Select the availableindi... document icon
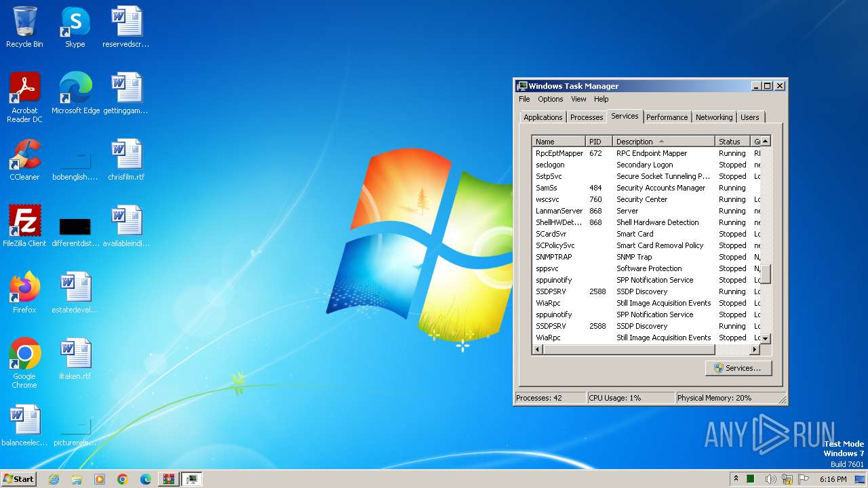Image resolution: width=868 pixels, height=488 pixels. tap(126, 226)
